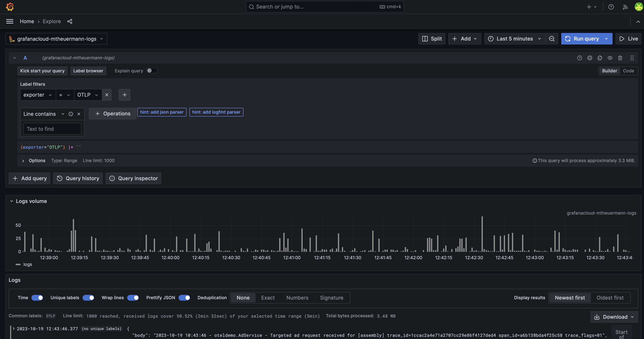Choose Newest first display order

(x=570, y=297)
